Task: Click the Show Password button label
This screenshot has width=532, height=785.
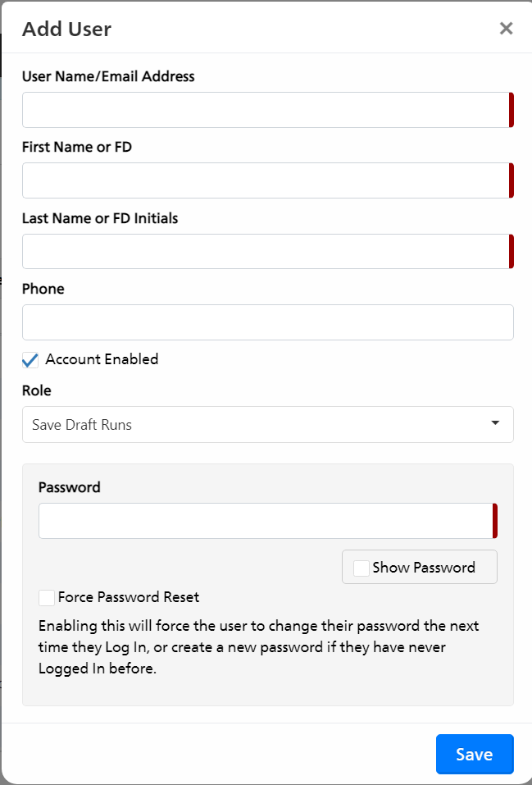Action: click(x=424, y=568)
